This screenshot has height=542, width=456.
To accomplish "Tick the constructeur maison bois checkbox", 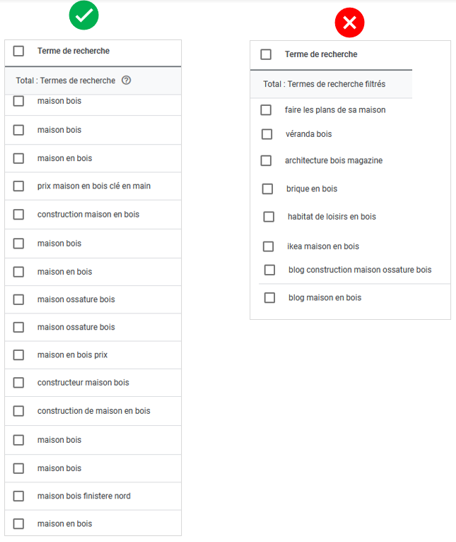I will [x=19, y=383].
